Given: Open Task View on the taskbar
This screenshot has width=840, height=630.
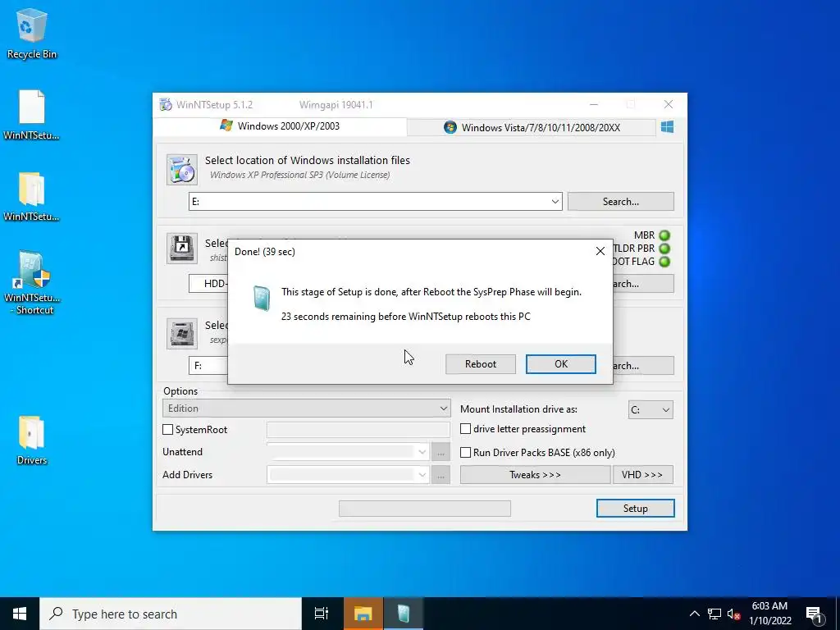Looking at the screenshot, I should click(x=322, y=614).
